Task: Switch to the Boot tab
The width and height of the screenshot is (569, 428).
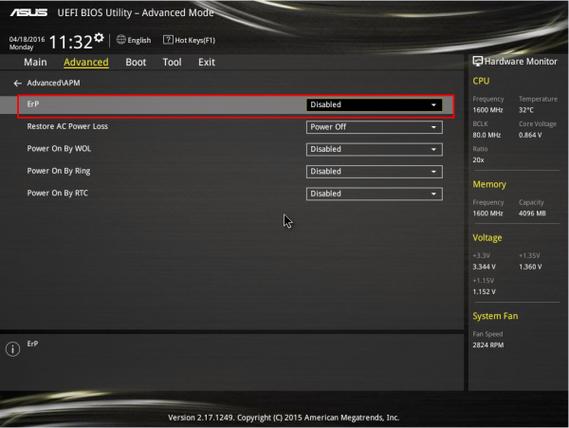Action: [x=136, y=62]
